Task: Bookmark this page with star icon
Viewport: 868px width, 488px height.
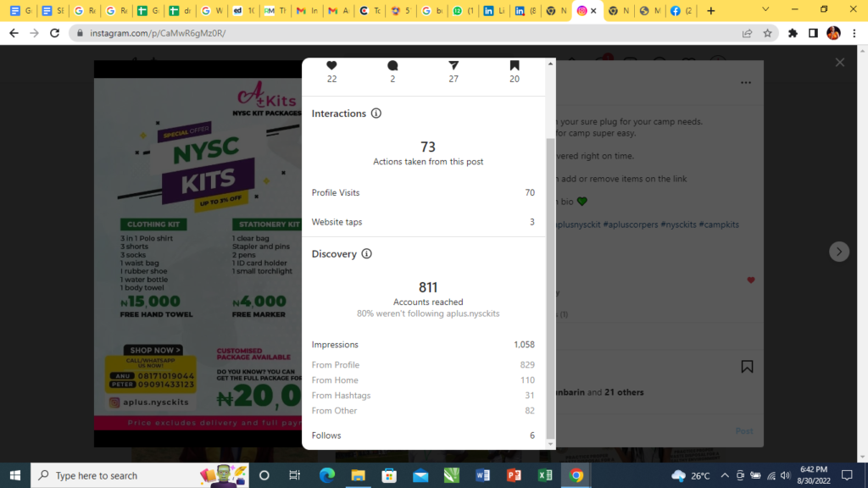Action: (767, 33)
